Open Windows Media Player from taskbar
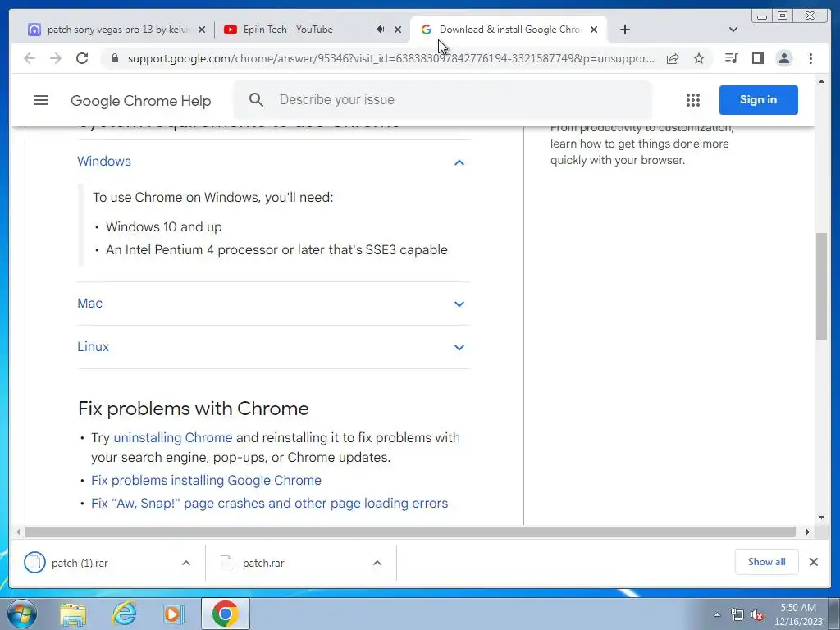Screen dimensions: 840x630 point(174,614)
